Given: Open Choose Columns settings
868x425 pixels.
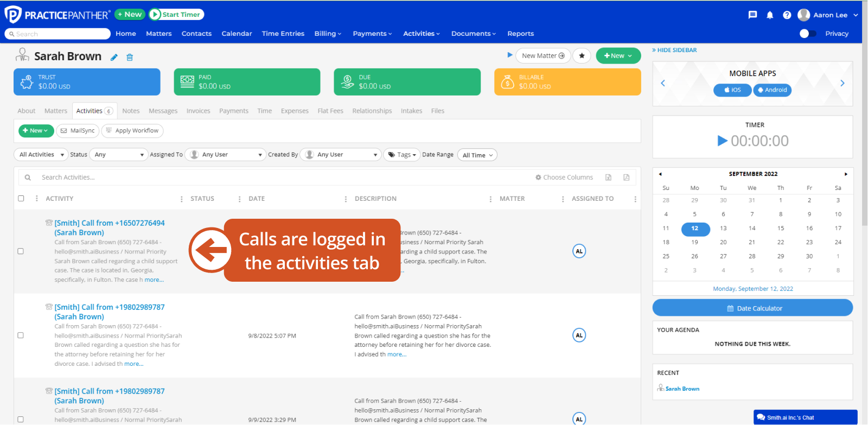Looking at the screenshot, I should tap(564, 177).
